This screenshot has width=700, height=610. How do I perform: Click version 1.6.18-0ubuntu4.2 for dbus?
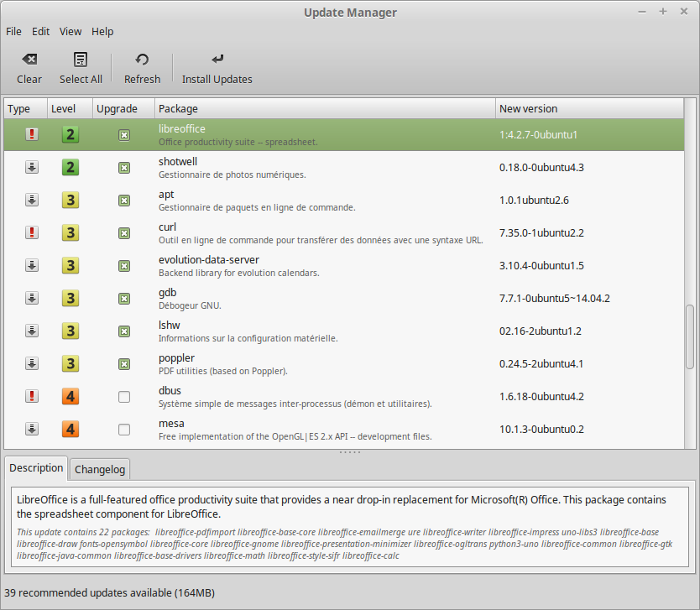pos(541,397)
